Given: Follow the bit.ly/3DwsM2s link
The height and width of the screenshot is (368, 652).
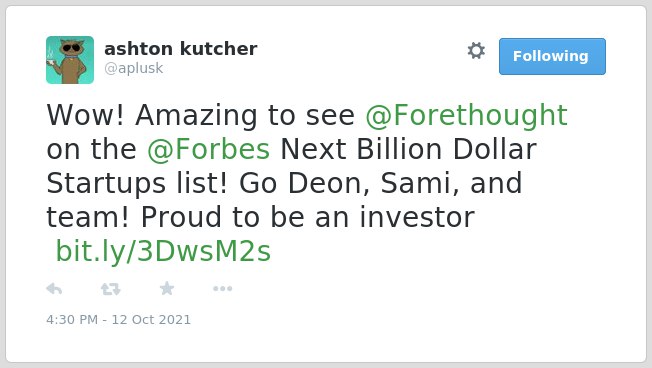Looking at the screenshot, I should [x=163, y=251].
